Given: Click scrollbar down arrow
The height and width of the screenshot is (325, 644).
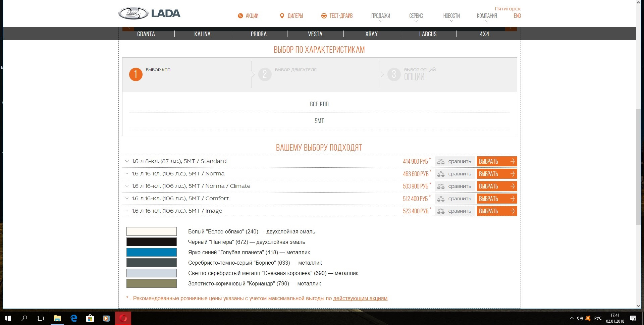Looking at the screenshot, I should pos(639,306).
